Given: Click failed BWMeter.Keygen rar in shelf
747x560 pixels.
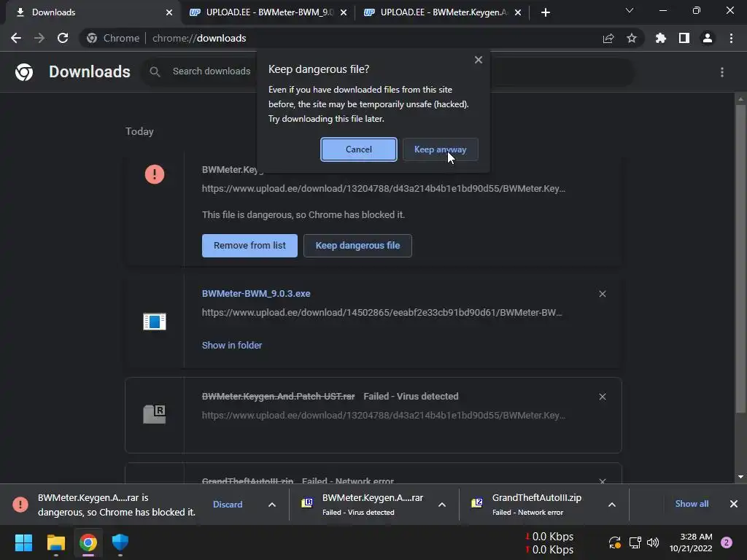Looking at the screenshot, I should [x=373, y=498].
